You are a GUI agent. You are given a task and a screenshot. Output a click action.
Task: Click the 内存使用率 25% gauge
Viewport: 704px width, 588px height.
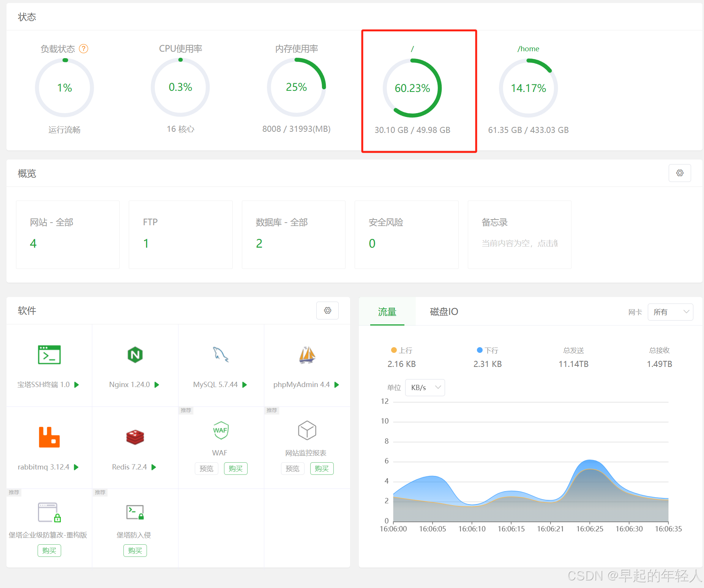point(297,87)
